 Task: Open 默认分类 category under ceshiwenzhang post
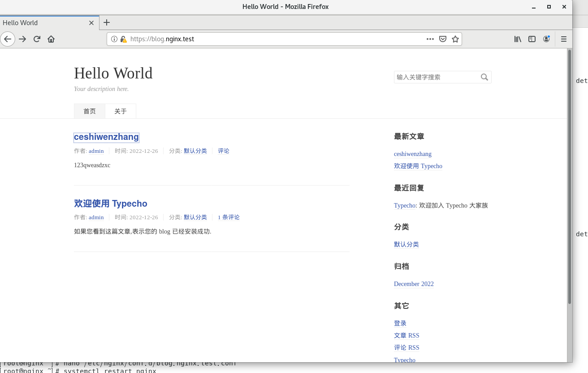coord(195,151)
